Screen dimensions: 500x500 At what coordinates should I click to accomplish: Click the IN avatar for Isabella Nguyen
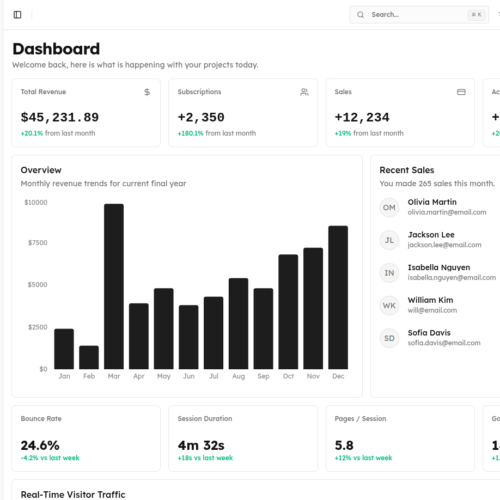click(389, 273)
